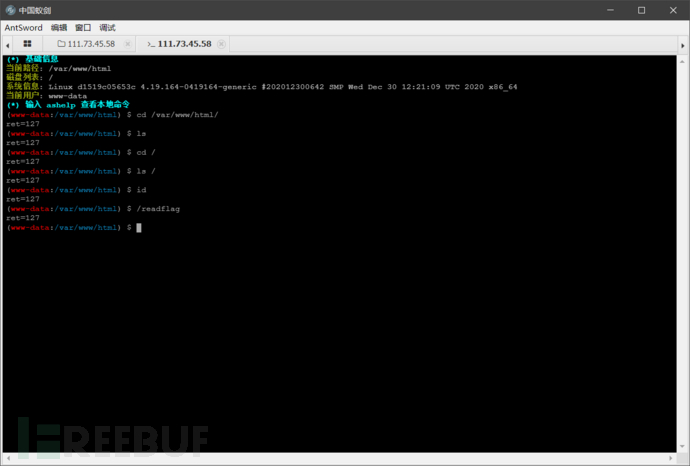
Task: Click the vertical scrollbar down arrow
Action: [x=682, y=446]
